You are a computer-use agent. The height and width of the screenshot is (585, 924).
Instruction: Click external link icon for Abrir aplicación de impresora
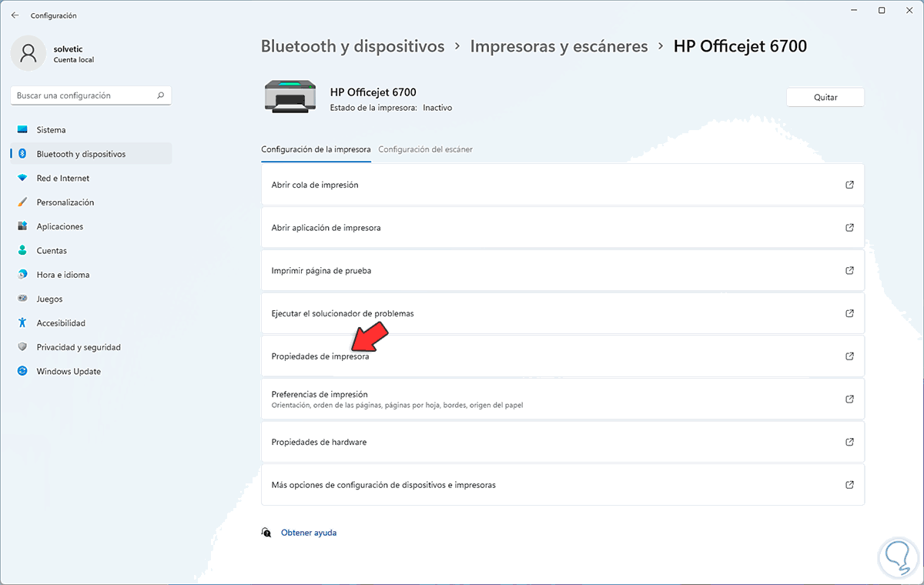click(849, 228)
